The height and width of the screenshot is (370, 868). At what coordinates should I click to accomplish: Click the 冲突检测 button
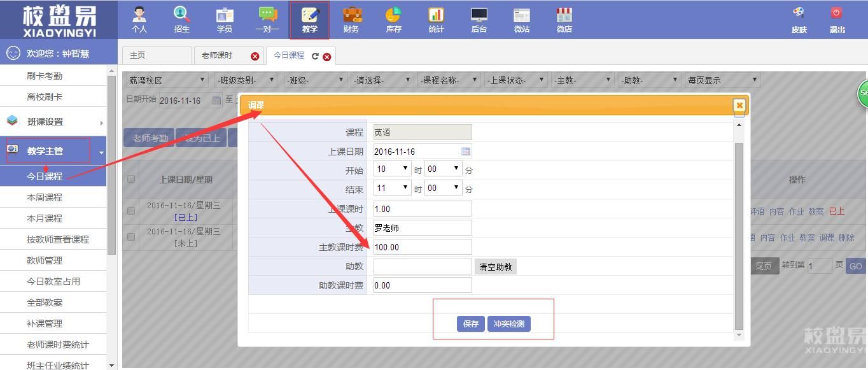tap(509, 324)
